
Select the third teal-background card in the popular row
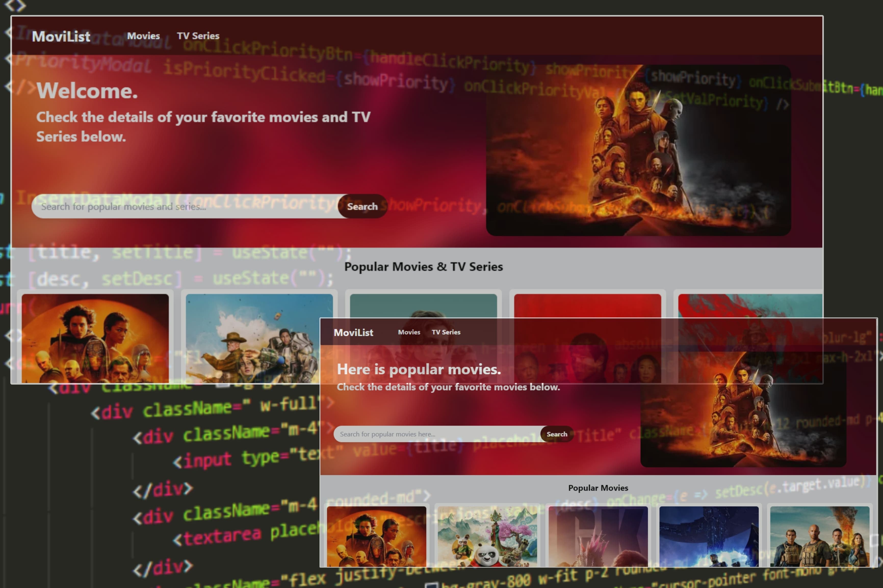(423, 306)
